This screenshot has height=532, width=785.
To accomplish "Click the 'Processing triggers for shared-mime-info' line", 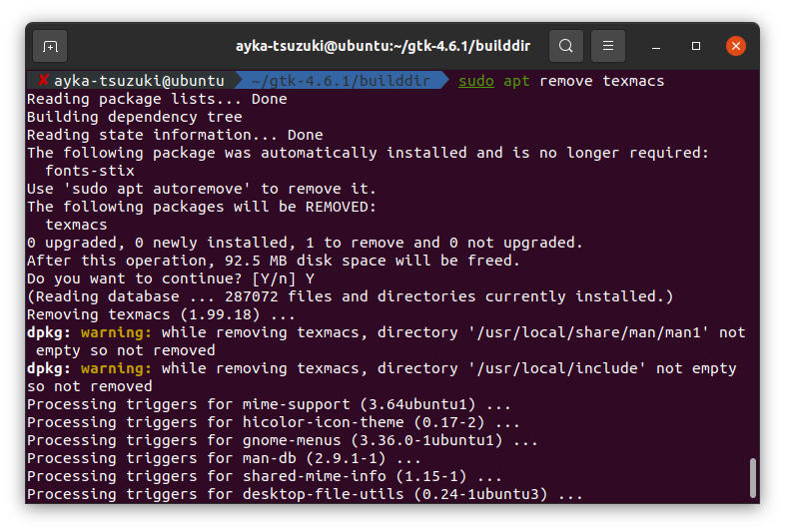I will pos(265,476).
